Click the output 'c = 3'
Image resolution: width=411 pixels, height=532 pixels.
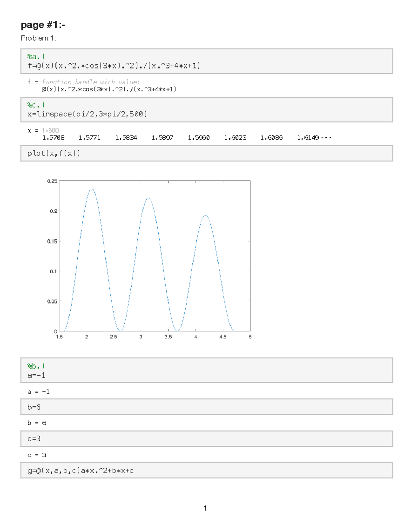coord(37,455)
